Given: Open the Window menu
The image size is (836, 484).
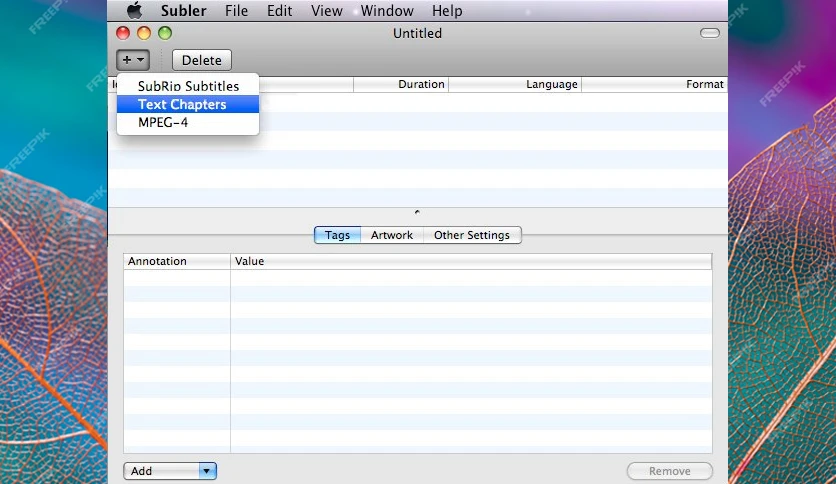Looking at the screenshot, I should [x=387, y=11].
